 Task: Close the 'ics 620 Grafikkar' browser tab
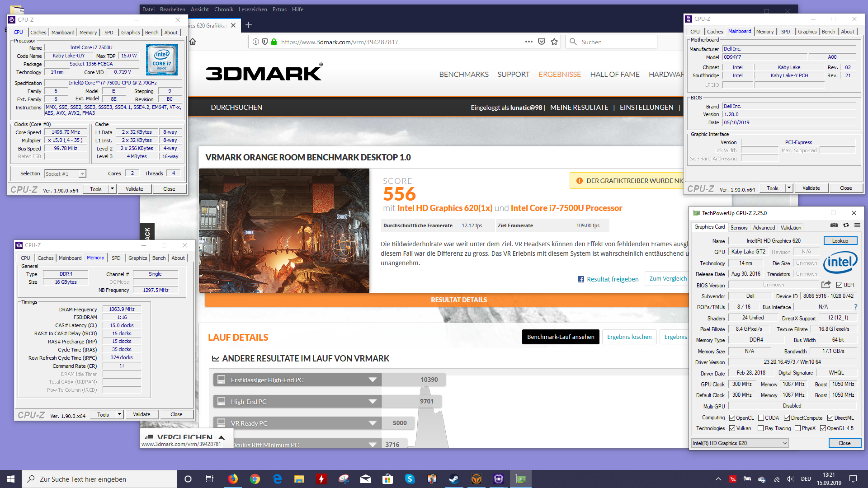(x=233, y=25)
